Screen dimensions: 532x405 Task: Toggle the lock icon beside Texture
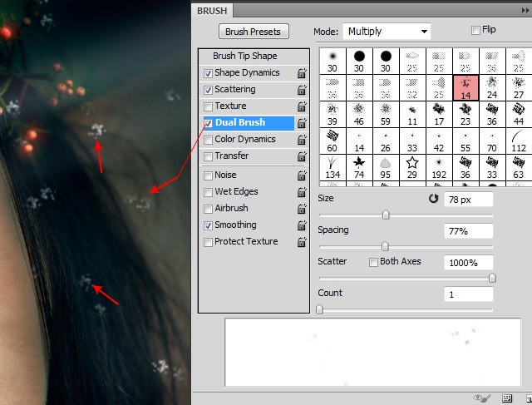[302, 106]
